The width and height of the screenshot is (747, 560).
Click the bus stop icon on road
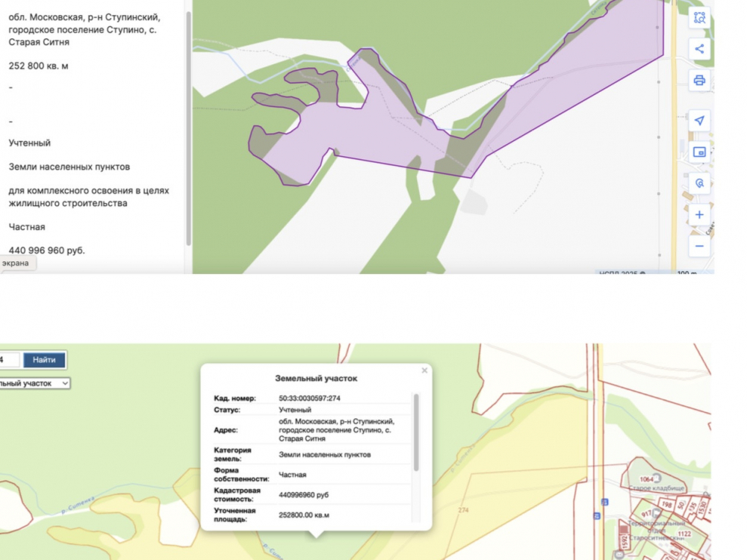click(597, 515)
